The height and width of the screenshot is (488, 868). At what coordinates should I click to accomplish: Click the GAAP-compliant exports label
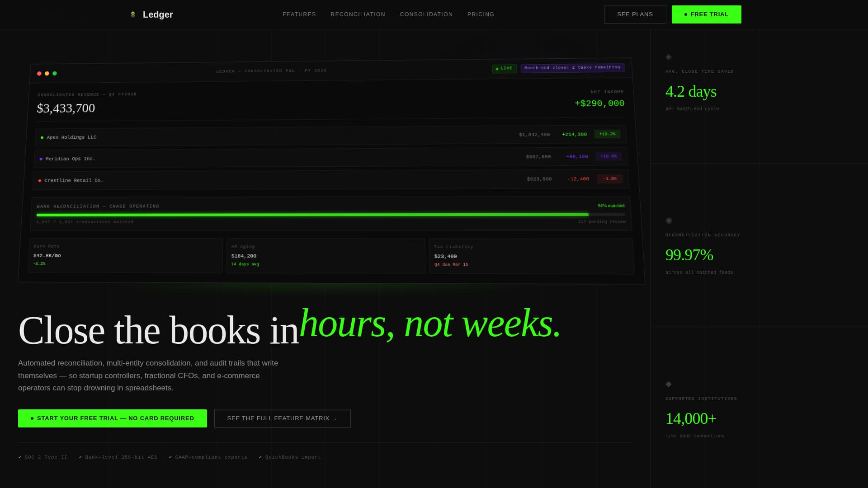(x=211, y=457)
